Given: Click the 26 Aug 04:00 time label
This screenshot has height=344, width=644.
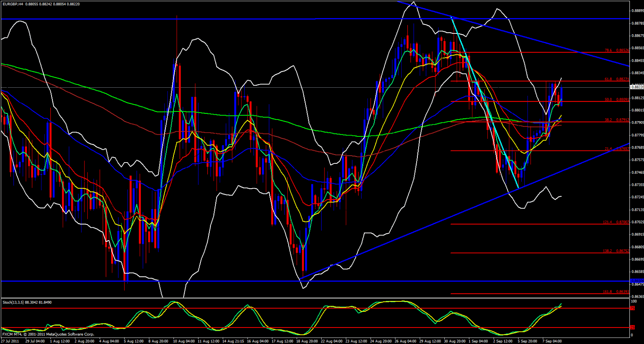Looking at the screenshot, I should [406, 341].
